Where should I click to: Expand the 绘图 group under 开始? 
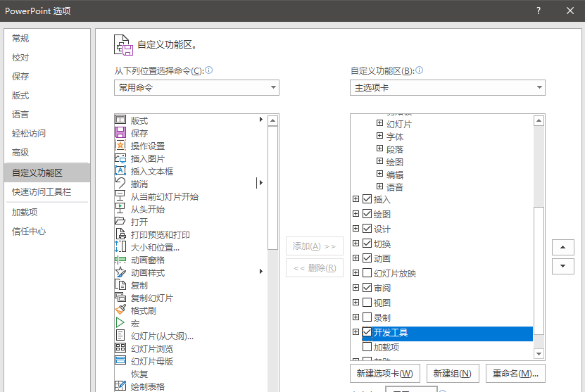[x=380, y=161]
